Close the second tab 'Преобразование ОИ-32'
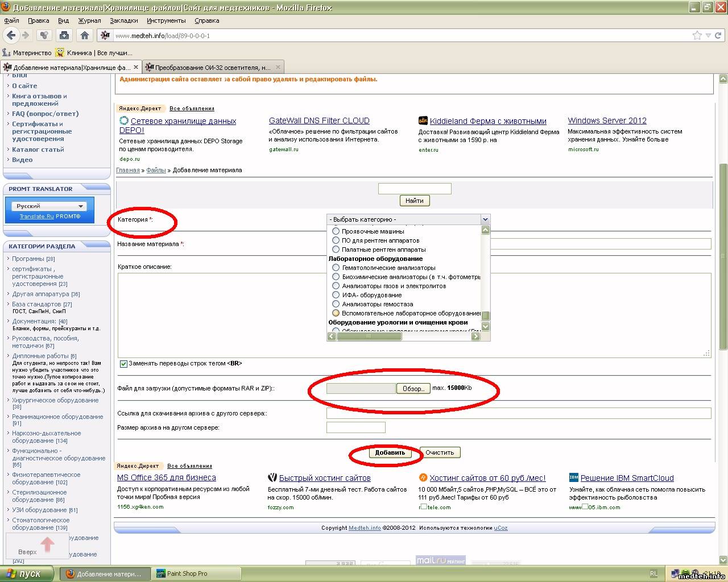Screen dimensions: 728x582 pyautogui.click(x=278, y=67)
